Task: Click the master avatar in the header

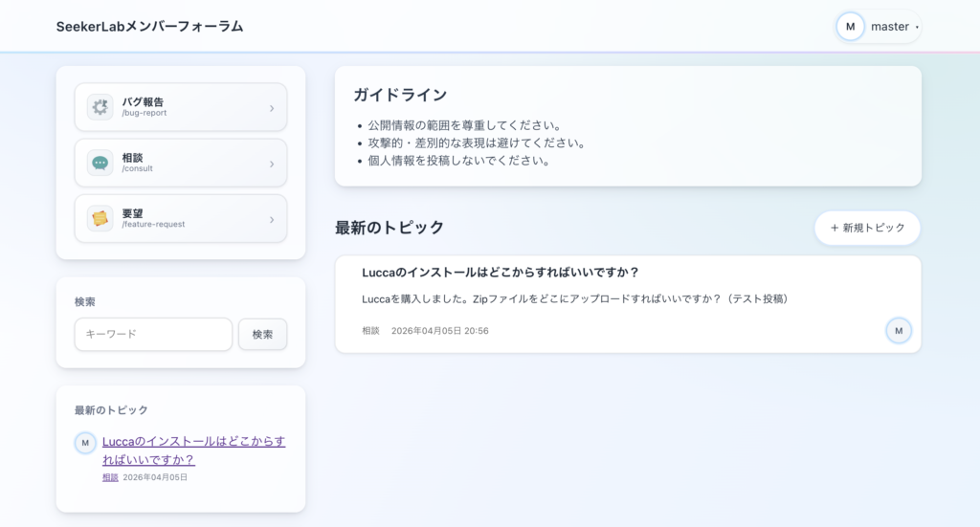Action: tap(850, 27)
